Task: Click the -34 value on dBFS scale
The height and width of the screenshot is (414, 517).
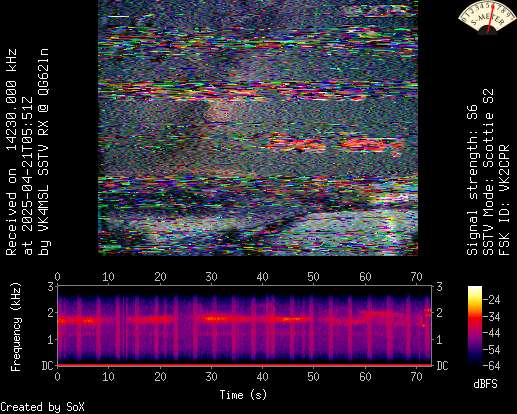Action: point(492,317)
